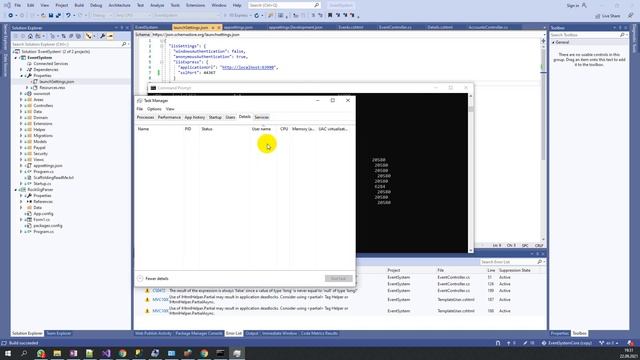
Task: Switch to Team Explorer tab
Action: point(58,333)
